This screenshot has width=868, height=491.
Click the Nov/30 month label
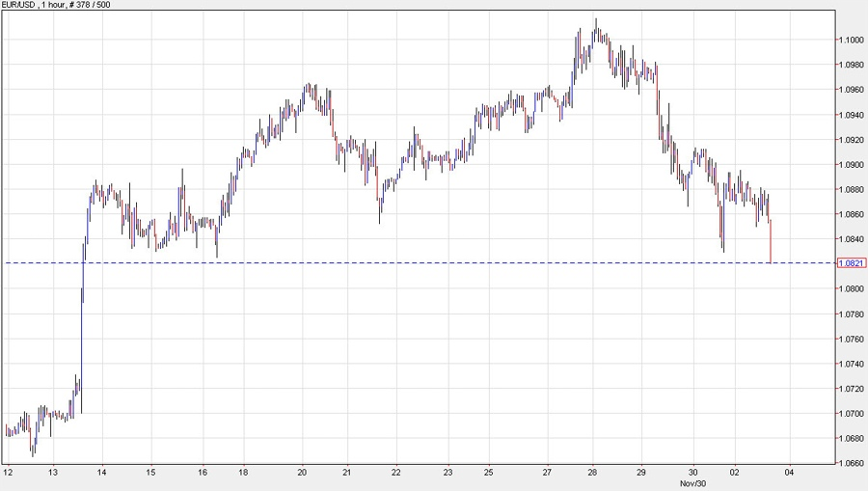[693, 484]
